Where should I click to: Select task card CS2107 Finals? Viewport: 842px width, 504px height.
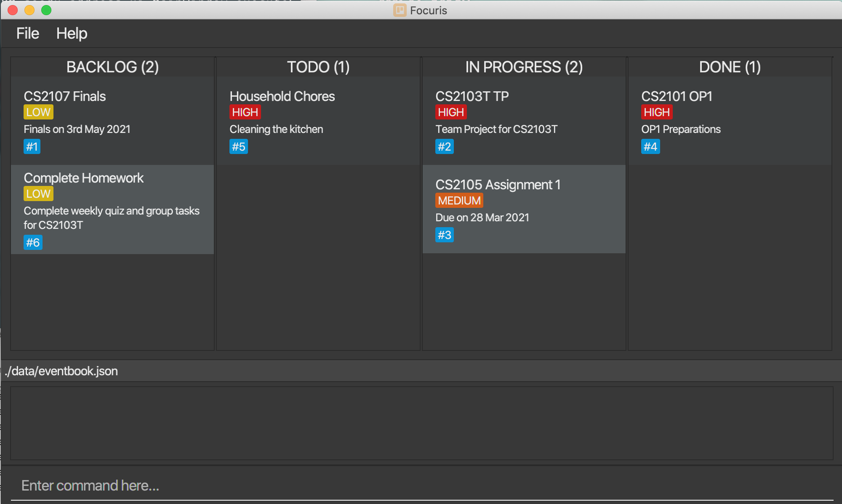click(113, 120)
